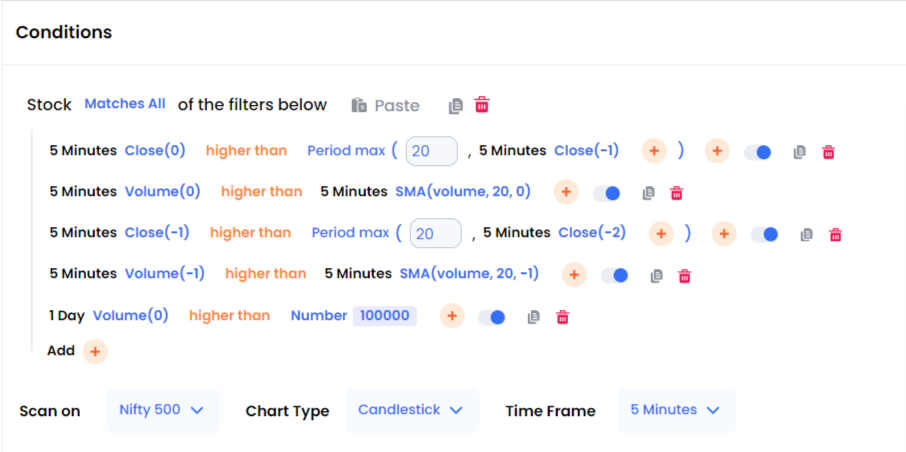Click the Paste button
The image size is (906, 452).
[386, 105]
